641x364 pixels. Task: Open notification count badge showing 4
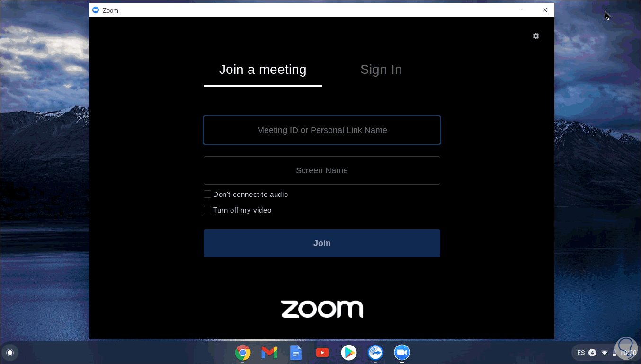[592, 353]
